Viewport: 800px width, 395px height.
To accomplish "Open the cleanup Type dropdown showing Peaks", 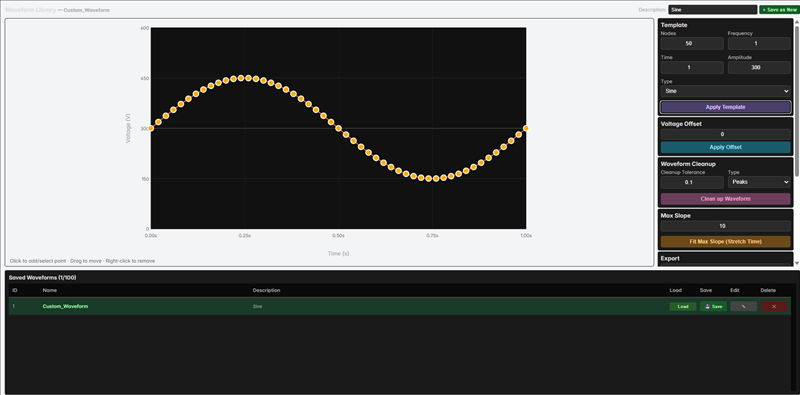I will tap(759, 182).
